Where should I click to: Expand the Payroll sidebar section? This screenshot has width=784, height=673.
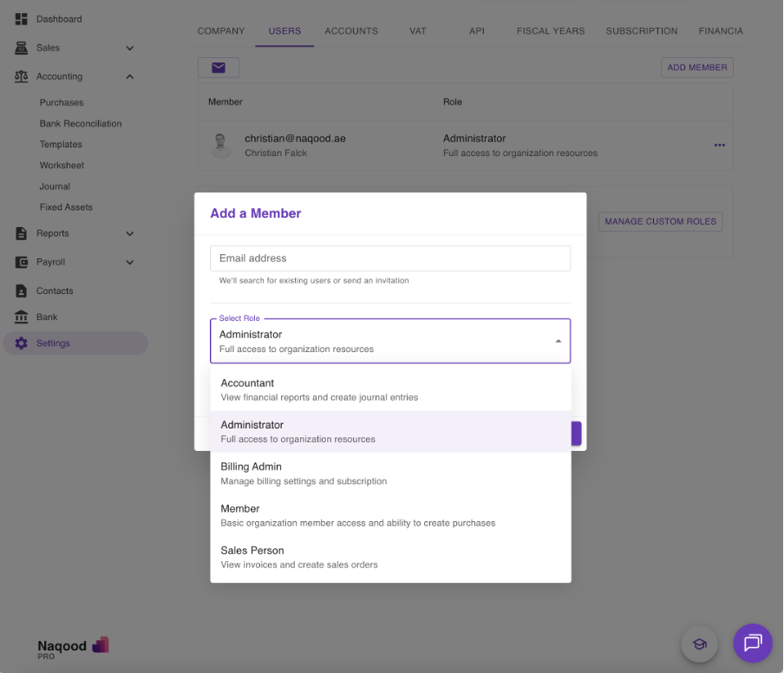130,262
